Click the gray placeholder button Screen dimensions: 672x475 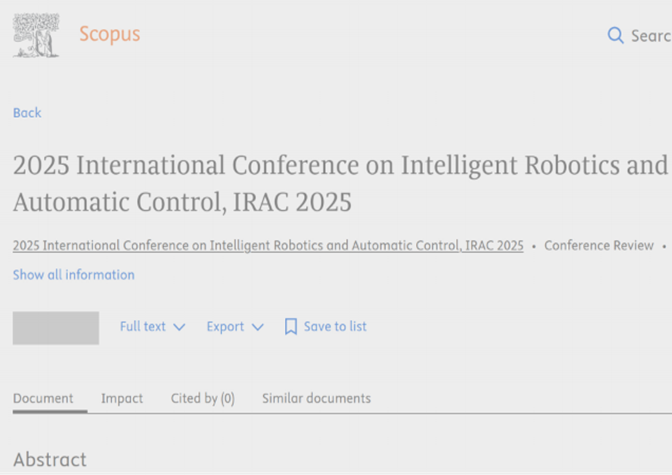click(56, 328)
